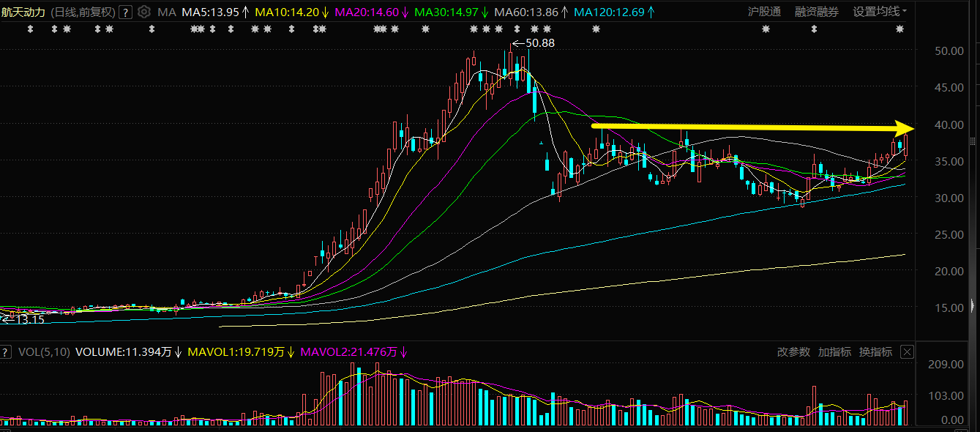Click the right-edge side panel expand arrow

point(972,305)
